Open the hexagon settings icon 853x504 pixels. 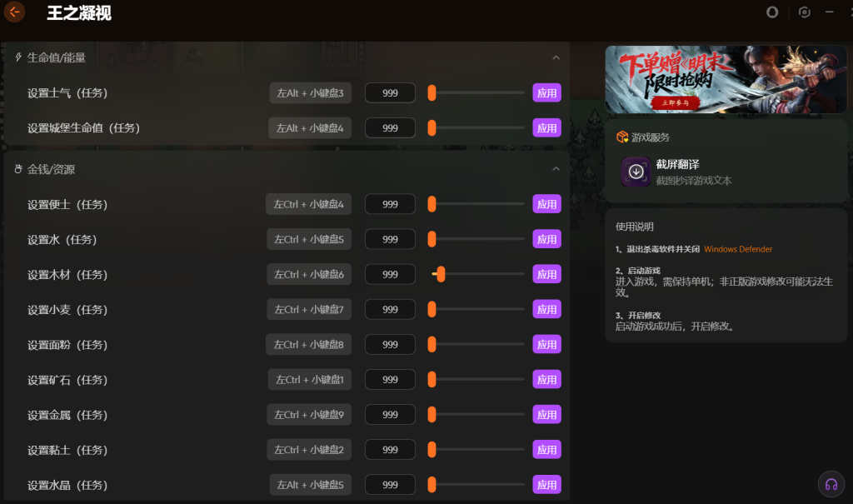click(804, 12)
